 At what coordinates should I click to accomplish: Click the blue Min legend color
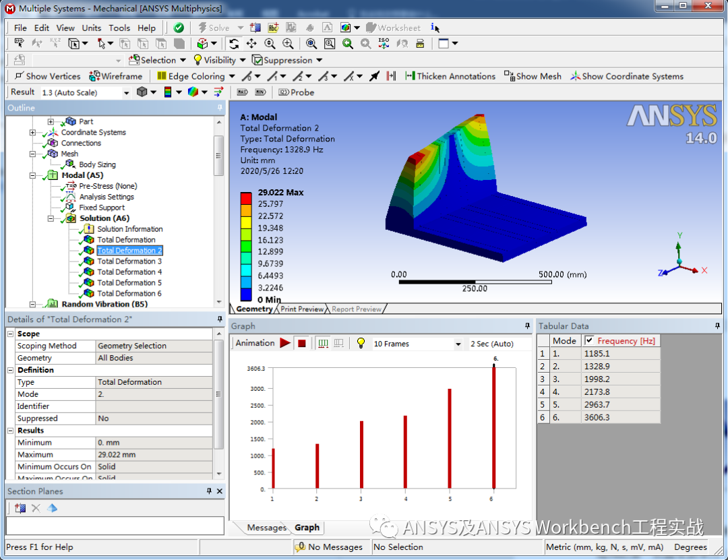coord(246,294)
